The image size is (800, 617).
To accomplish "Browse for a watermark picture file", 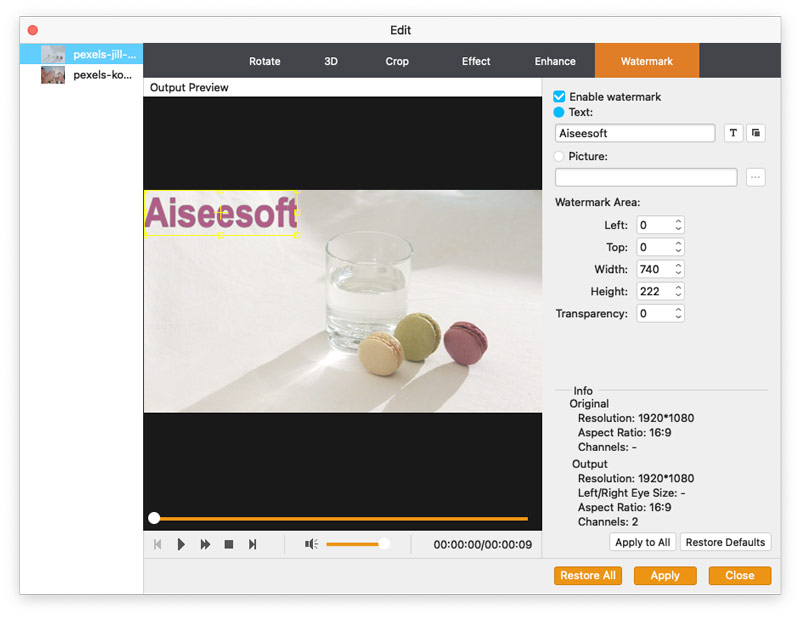I will 756,178.
